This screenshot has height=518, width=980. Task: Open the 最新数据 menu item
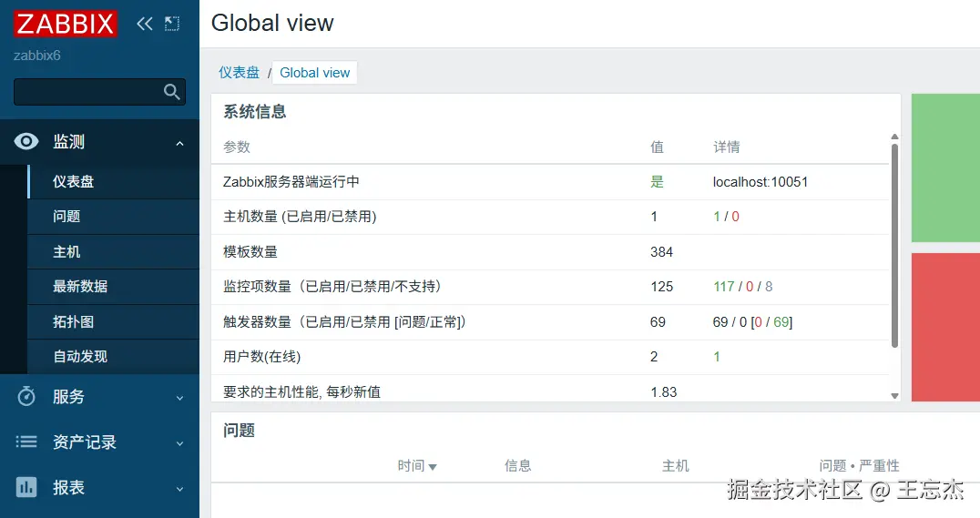pos(113,287)
